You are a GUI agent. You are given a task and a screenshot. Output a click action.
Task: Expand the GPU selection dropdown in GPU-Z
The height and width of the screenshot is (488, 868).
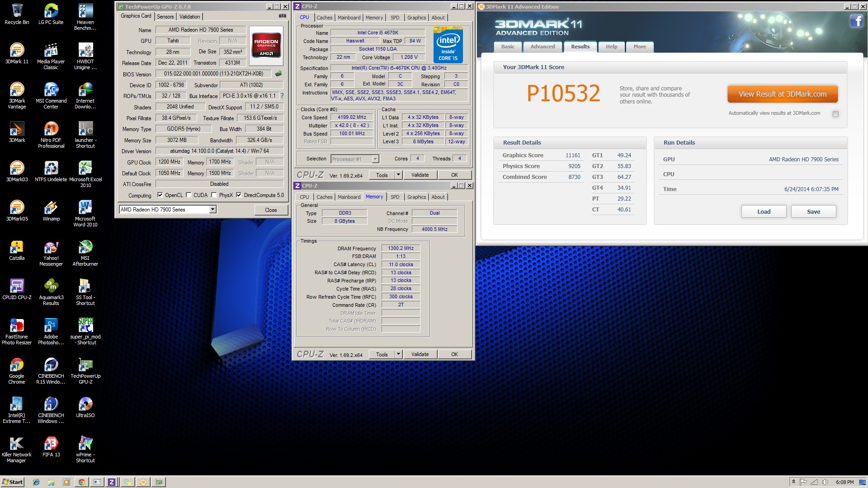tap(212, 209)
